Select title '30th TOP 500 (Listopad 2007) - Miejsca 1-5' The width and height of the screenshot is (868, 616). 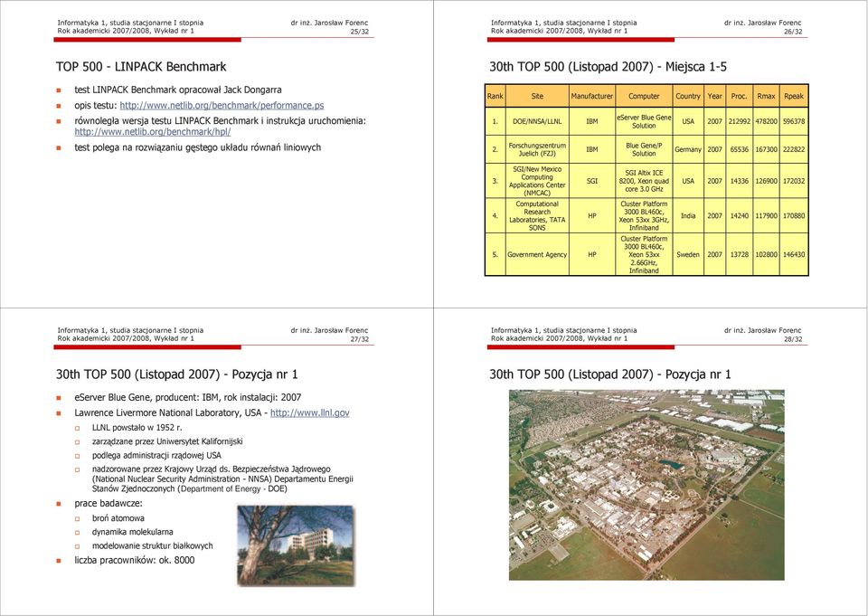point(608,67)
